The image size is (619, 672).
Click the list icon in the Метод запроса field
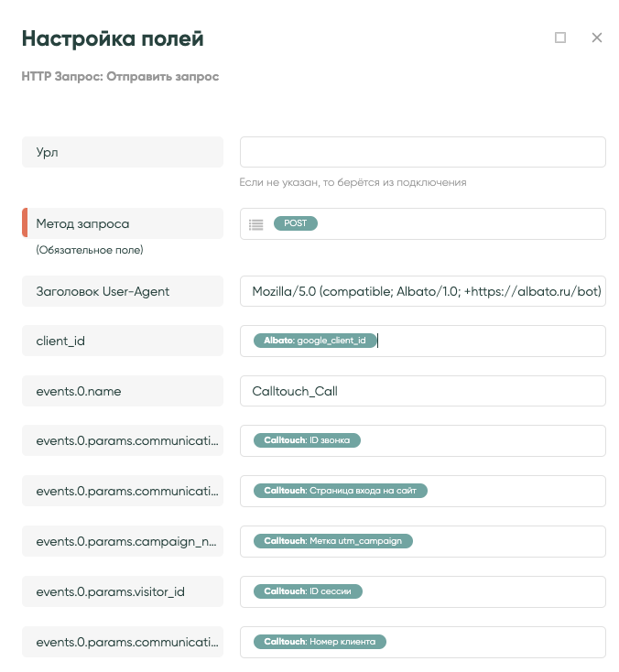click(256, 224)
